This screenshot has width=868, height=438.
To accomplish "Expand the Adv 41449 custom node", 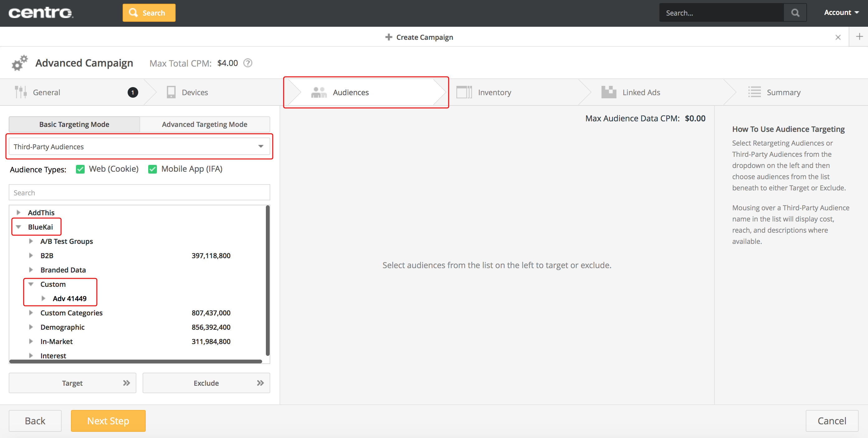I will (44, 298).
